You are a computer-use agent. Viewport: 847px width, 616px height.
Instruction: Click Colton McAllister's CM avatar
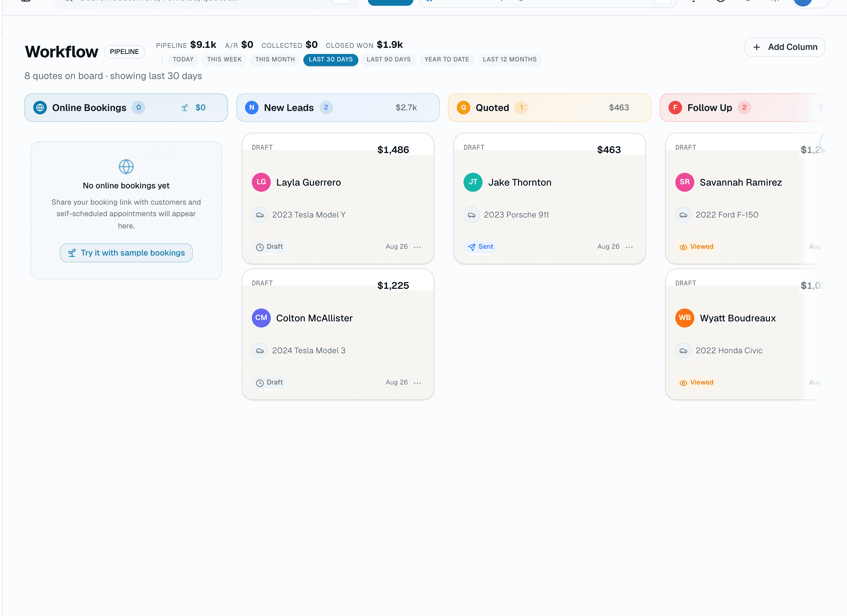[261, 318]
